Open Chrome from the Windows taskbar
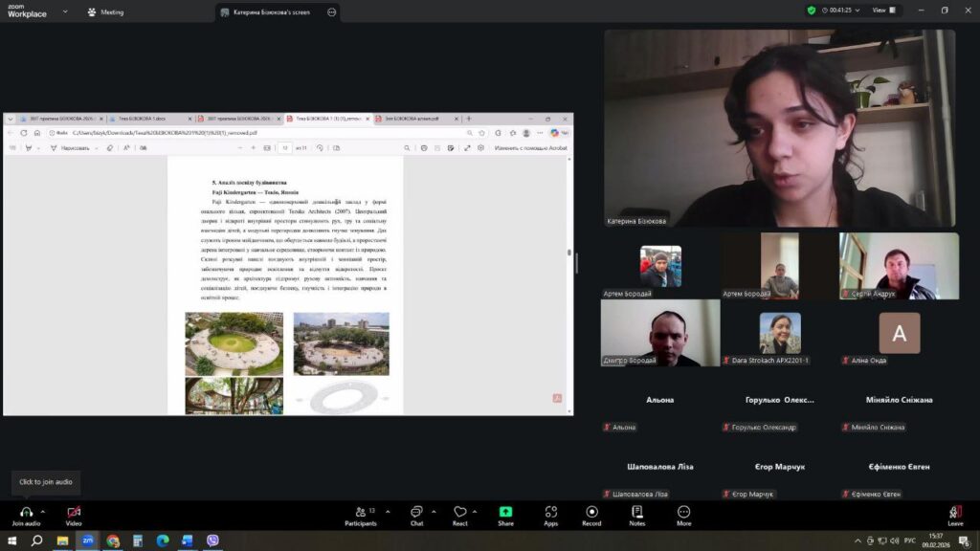 click(x=112, y=540)
